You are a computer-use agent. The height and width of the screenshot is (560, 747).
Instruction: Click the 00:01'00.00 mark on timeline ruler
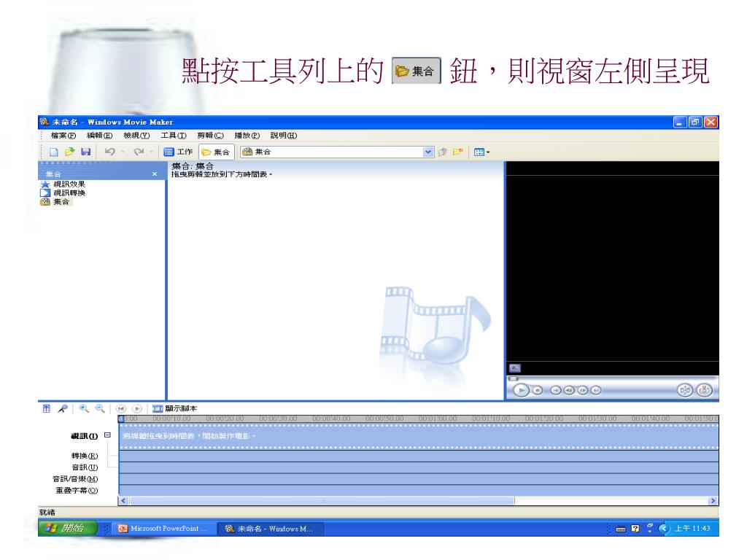pos(438,419)
